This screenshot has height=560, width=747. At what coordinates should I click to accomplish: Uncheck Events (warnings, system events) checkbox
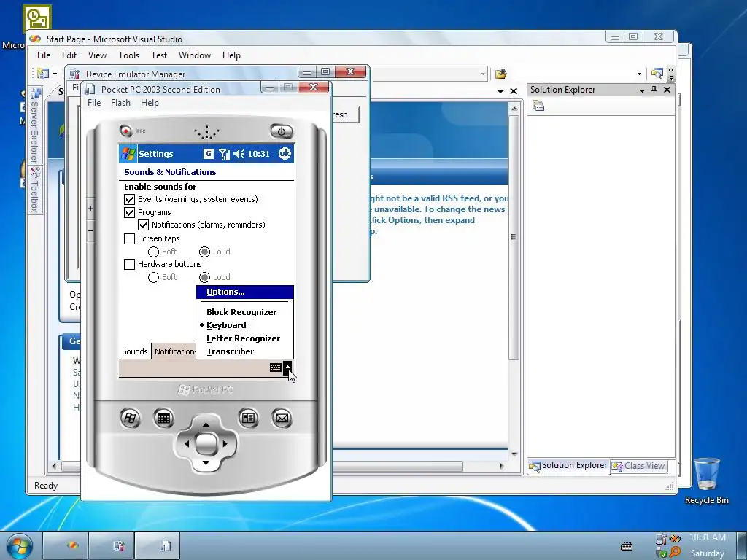click(129, 199)
